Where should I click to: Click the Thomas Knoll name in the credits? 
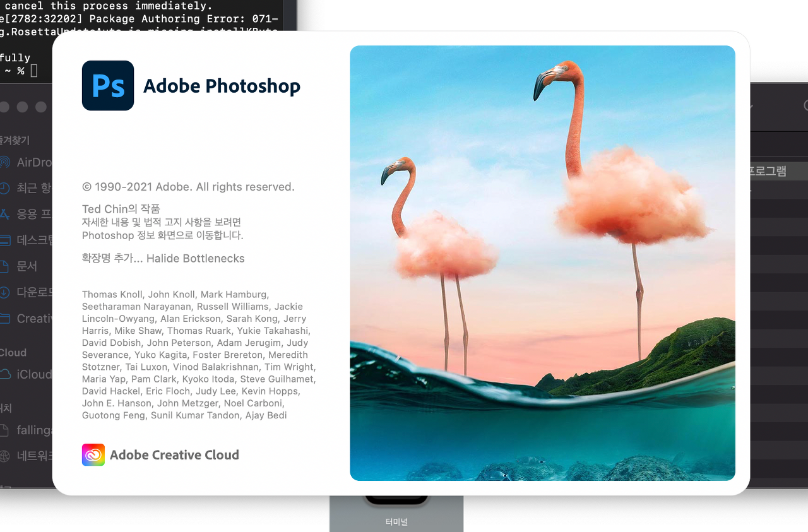pos(112,295)
